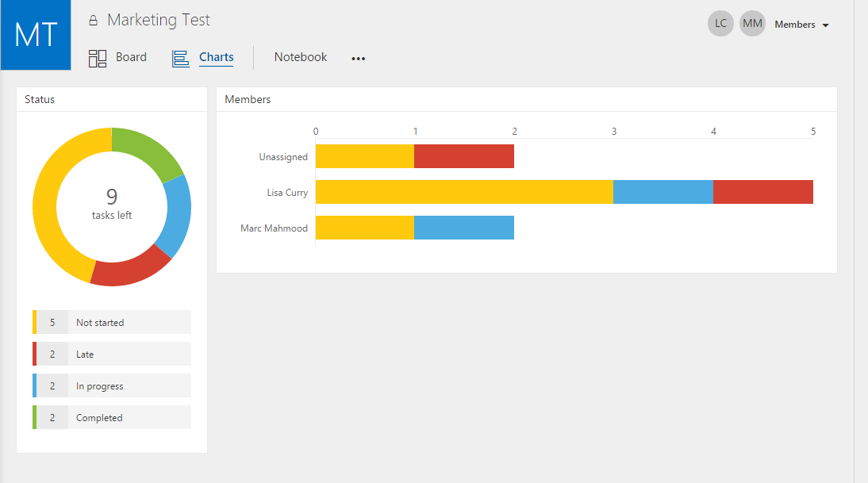Select the Completed legend row
868x483 pixels.
pyautogui.click(x=112, y=418)
